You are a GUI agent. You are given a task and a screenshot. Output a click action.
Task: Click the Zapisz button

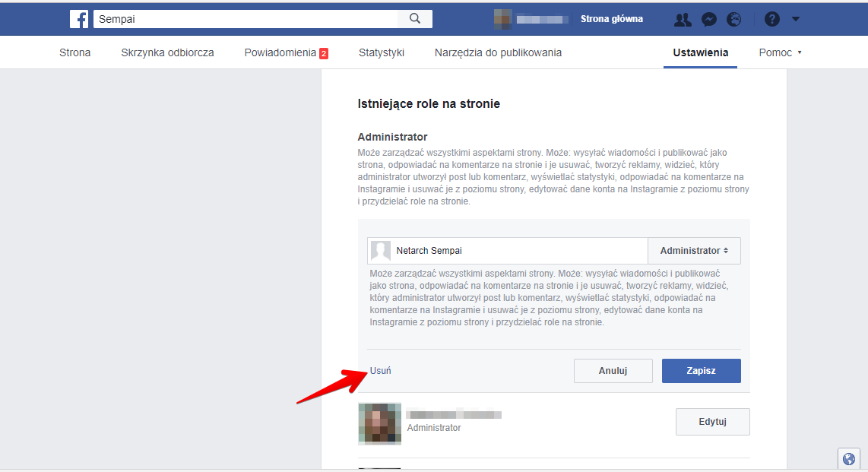pyautogui.click(x=702, y=371)
